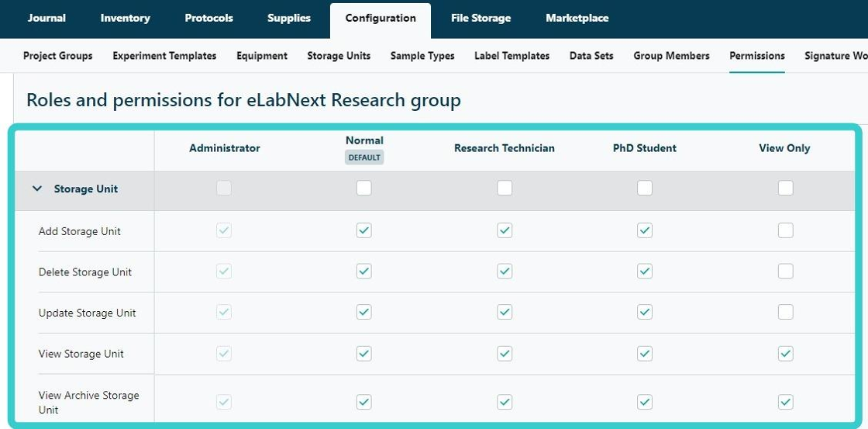Screen dimensions: 868x429
Task: Click the Research Technician column header
Action: click(505, 148)
